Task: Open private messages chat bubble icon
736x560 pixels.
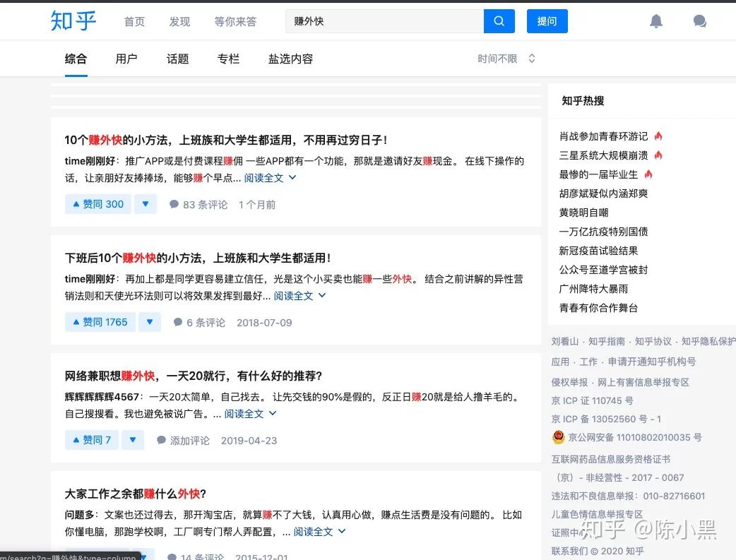Action: point(699,21)
